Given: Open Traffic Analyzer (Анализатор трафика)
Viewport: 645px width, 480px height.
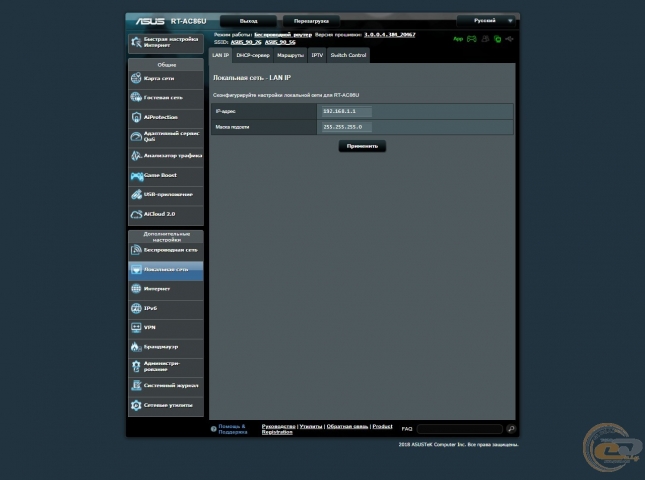Looking at the screenshot, I should point(166,156).
